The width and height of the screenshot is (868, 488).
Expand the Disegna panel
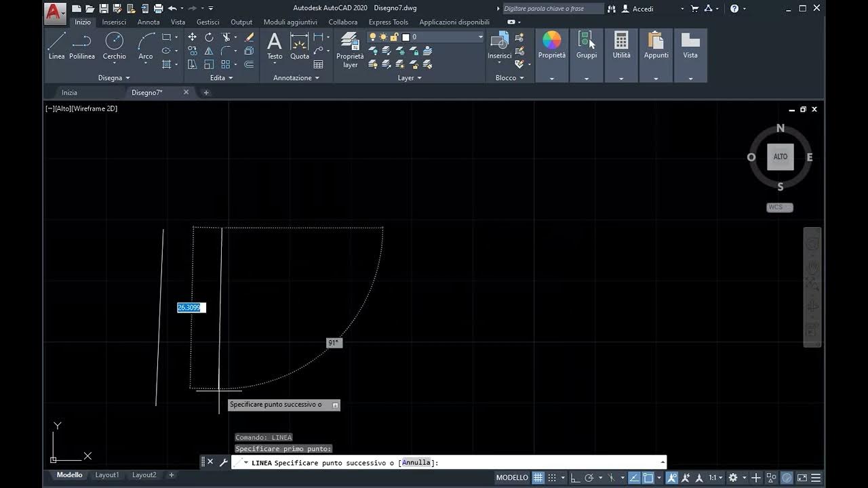click(114, 78)
